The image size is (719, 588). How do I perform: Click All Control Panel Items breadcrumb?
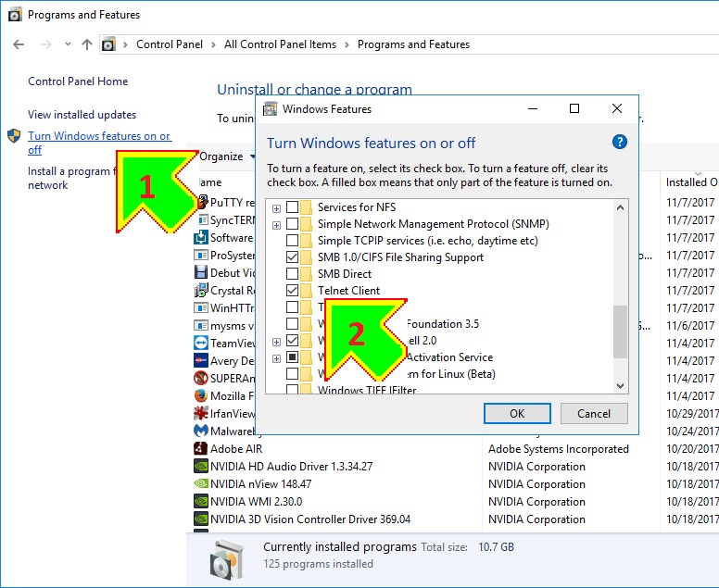280,44
